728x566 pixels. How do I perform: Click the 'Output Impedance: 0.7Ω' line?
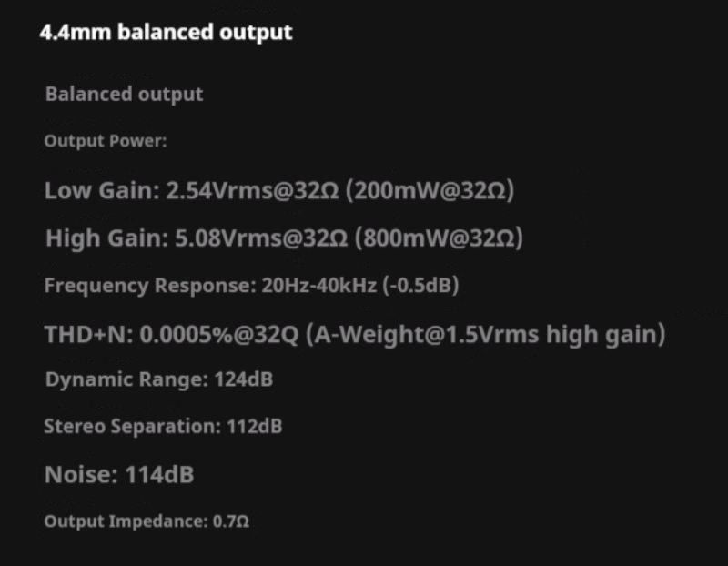pyautogui.click(x=147, y=521)
